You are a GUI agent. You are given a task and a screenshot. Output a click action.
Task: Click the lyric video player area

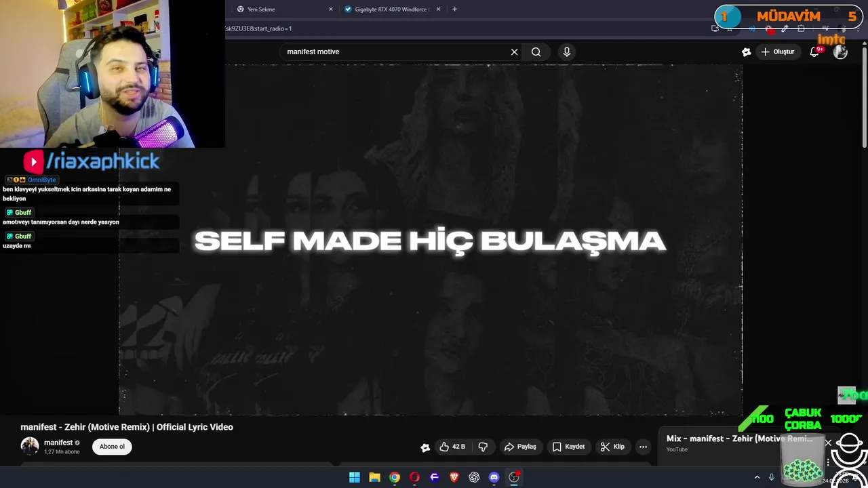click(x=431, y=239)
